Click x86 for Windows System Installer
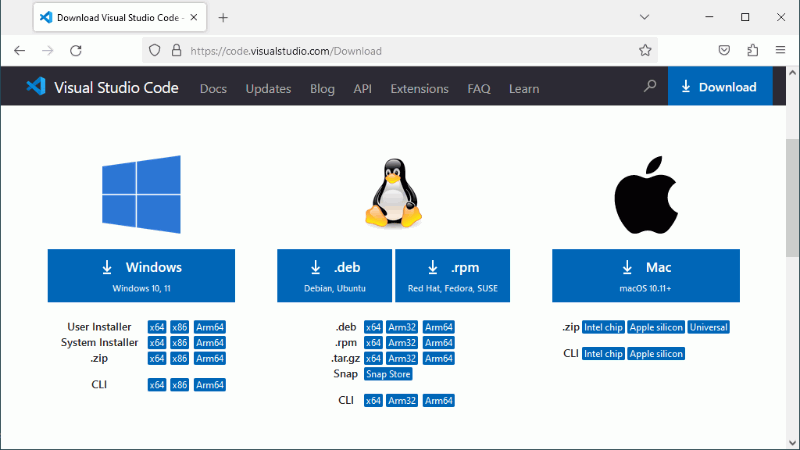800x450 pixels. [x=180, y=343]
